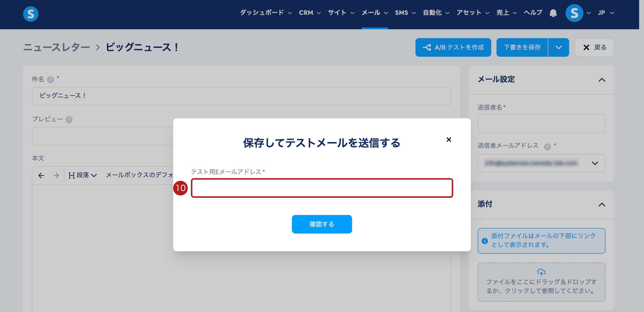This screenshot has height=312, width=644.
Task: Click the upload cloud icon in the attachment area
Action: tap(541, 272)
